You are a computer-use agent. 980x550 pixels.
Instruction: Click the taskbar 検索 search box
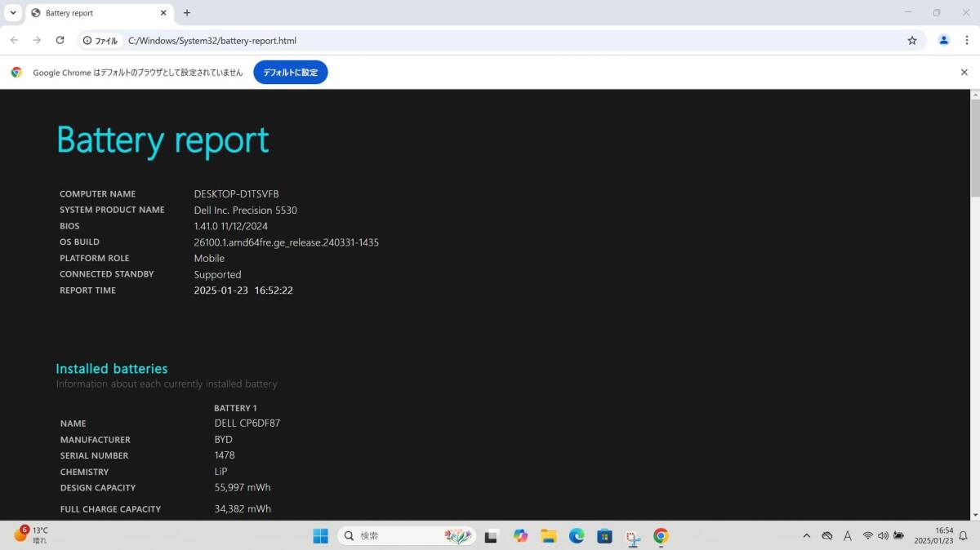[407, 535]
